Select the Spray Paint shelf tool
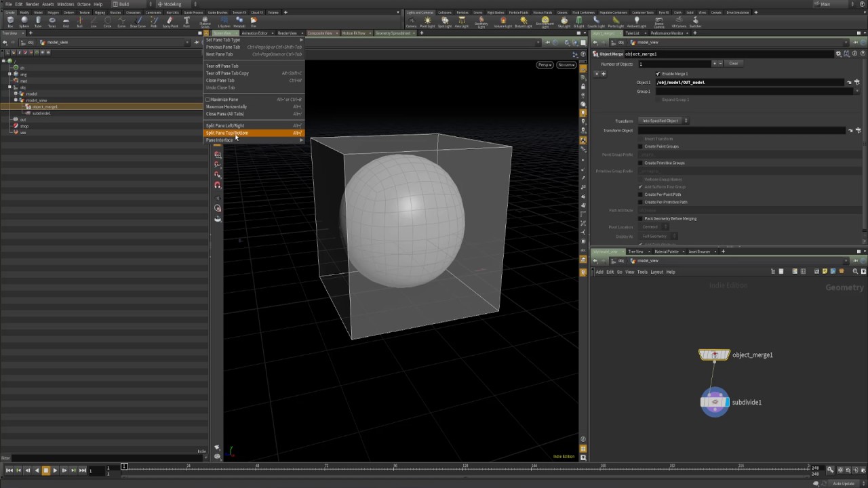Viewport: 868px width, 488px height. (170, 22)
